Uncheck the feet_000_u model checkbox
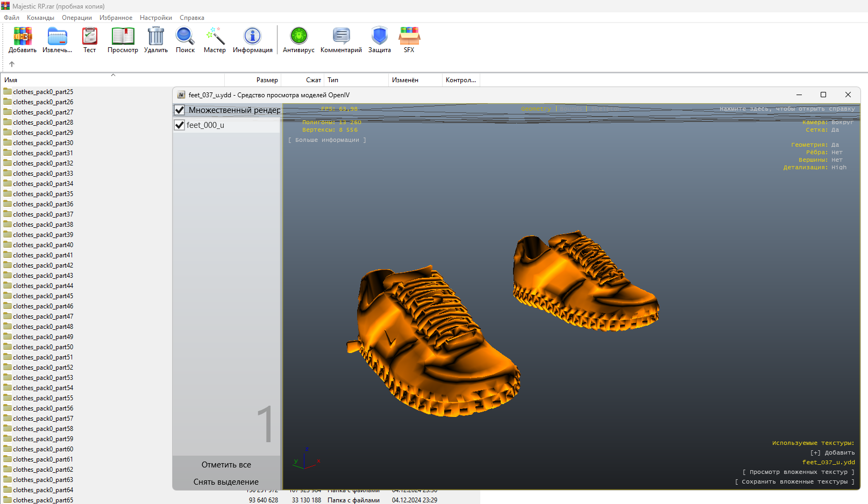 (180, 125)
